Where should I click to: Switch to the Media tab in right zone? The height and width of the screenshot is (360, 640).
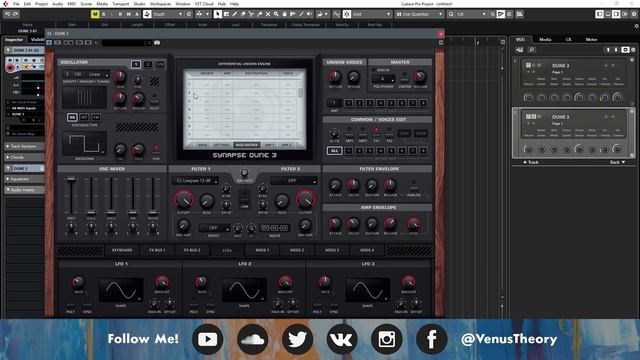(545, 40)
